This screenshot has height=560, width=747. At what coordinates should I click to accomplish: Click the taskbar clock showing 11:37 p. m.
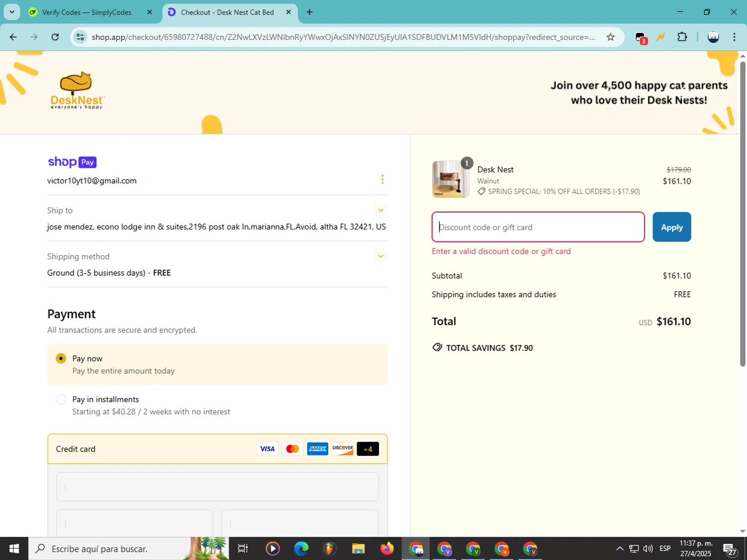pos(696,549)
